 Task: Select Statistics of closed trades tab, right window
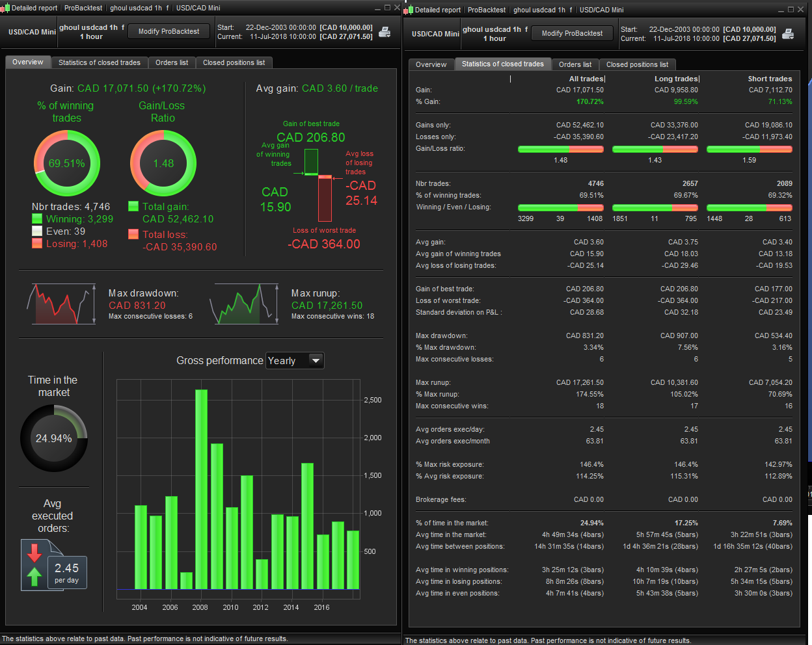(x=503, y=64)
